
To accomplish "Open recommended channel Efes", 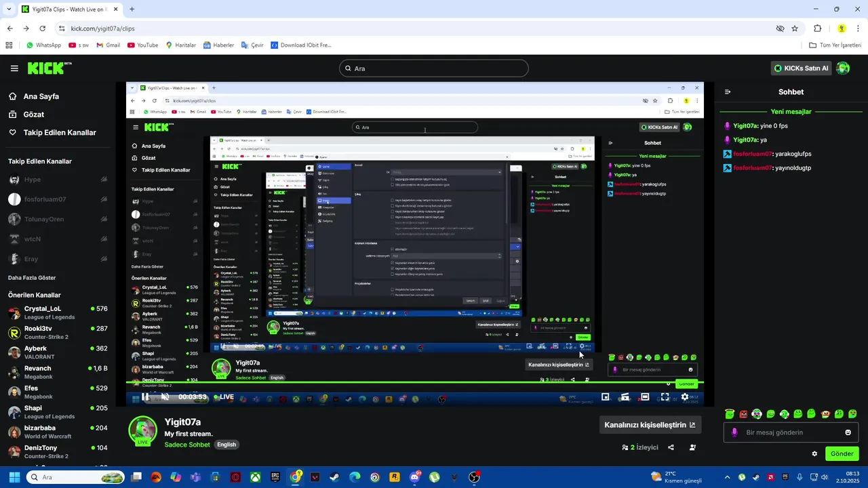I will [x=58, y=392].
